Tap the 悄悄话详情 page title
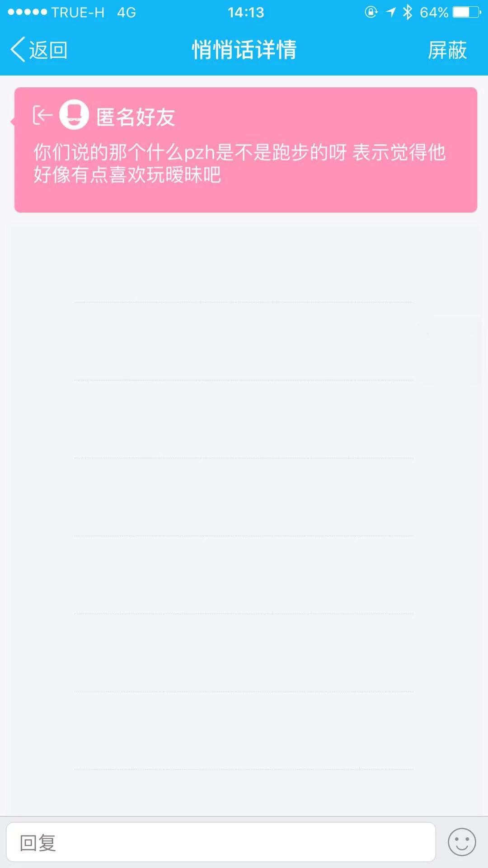 (x=244, y=50)
